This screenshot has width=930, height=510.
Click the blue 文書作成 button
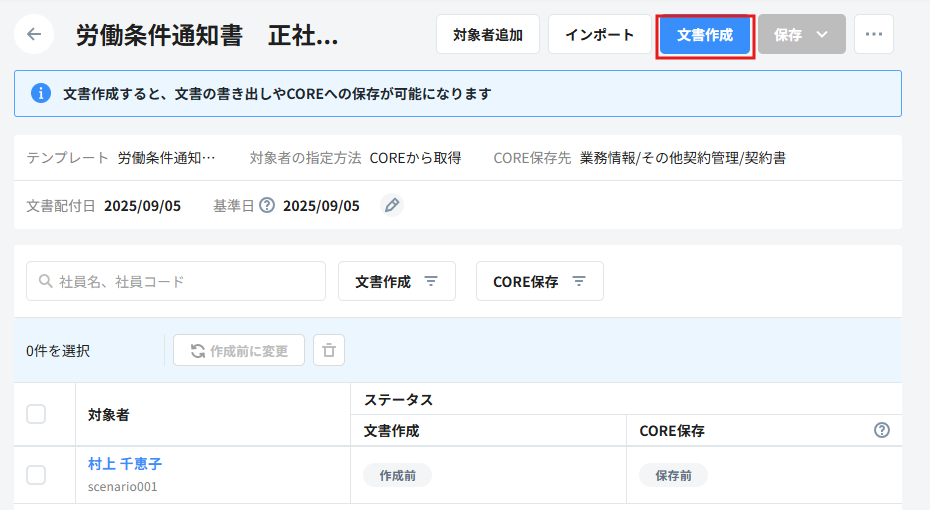705,34
